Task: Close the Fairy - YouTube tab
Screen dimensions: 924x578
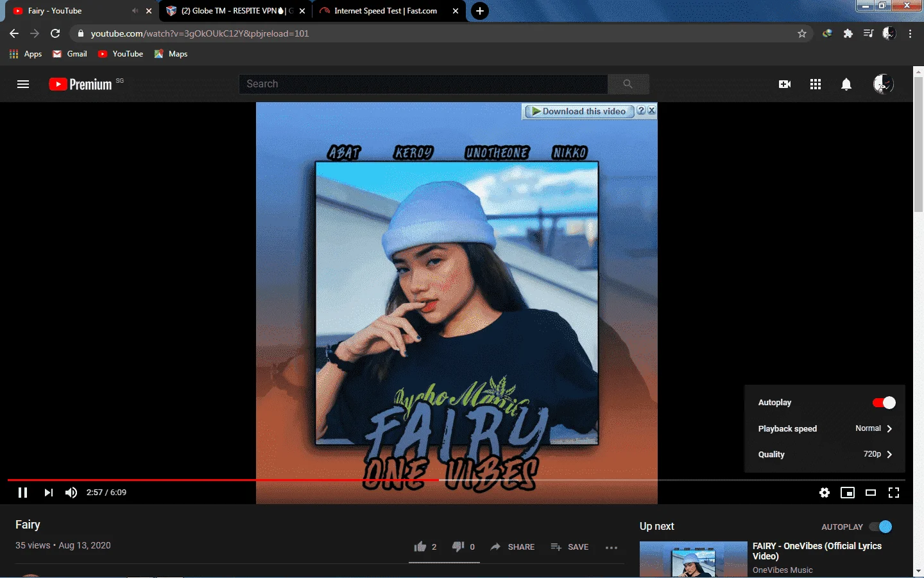Action: coord(149,11)
